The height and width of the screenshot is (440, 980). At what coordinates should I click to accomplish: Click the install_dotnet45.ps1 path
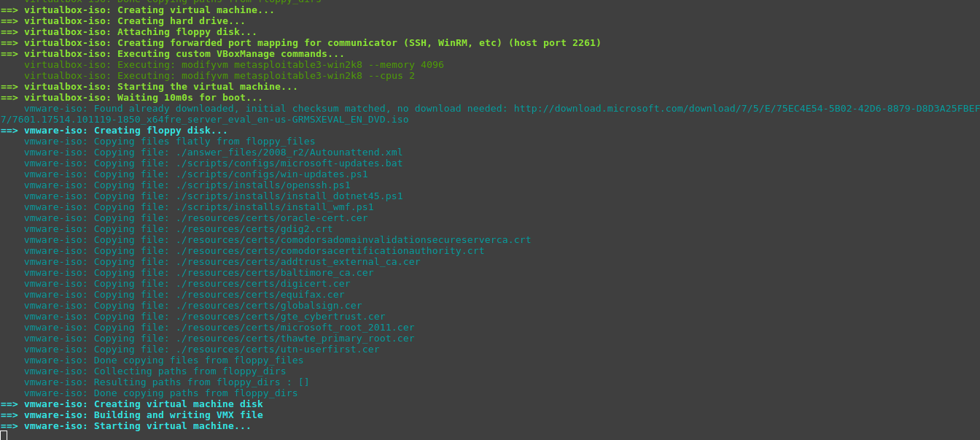click(x=289, y=196)
